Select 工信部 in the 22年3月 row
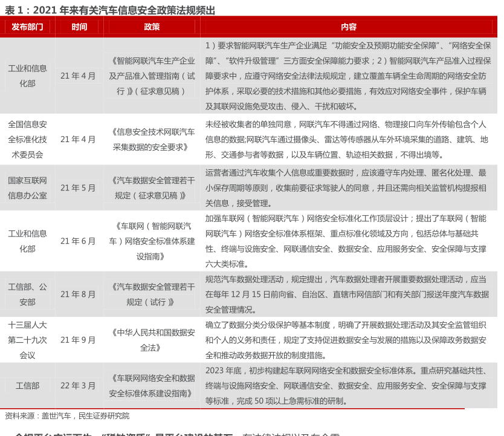This screenshot has height=436, width=504. pos(27,386)
